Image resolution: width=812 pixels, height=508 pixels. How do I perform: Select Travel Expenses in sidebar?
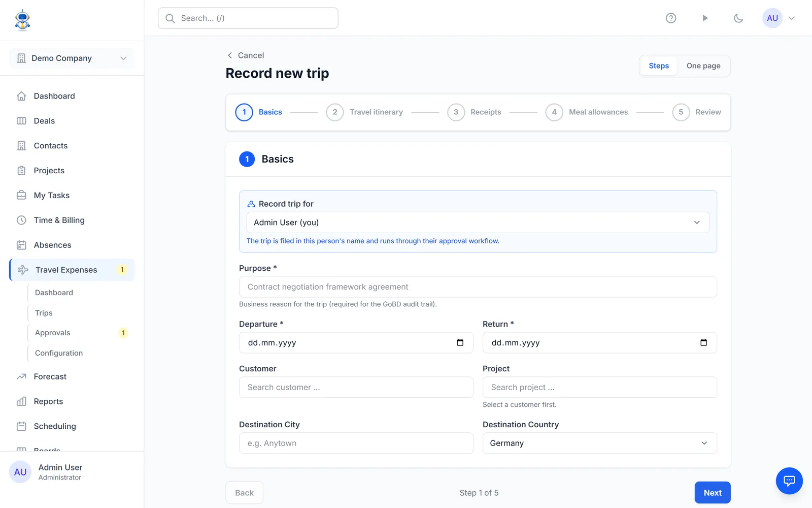pos(72,270)
